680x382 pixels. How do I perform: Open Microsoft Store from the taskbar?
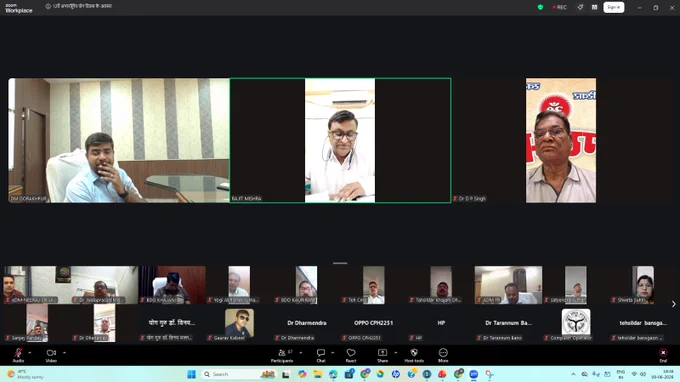(x=349, y=374)
